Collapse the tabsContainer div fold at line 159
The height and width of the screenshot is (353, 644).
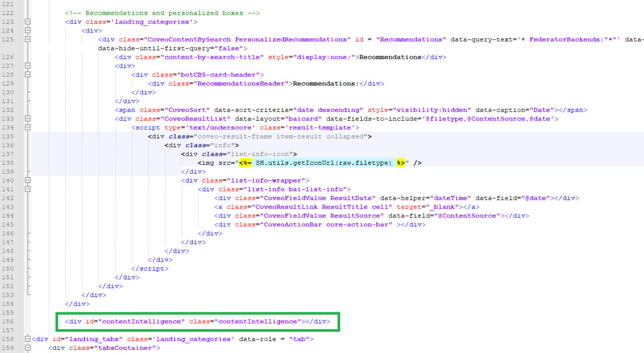tap(27, 348)
